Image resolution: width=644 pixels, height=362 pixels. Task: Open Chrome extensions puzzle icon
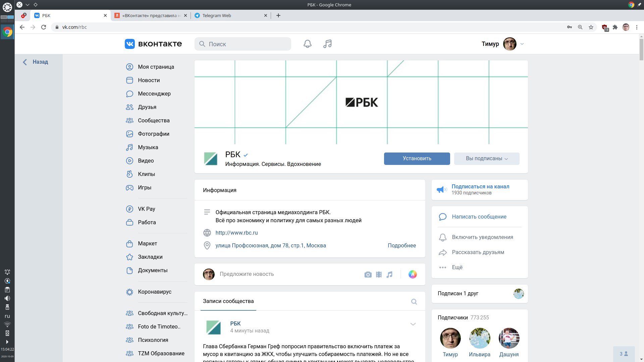pyautogui.click(x=615, y=27)
